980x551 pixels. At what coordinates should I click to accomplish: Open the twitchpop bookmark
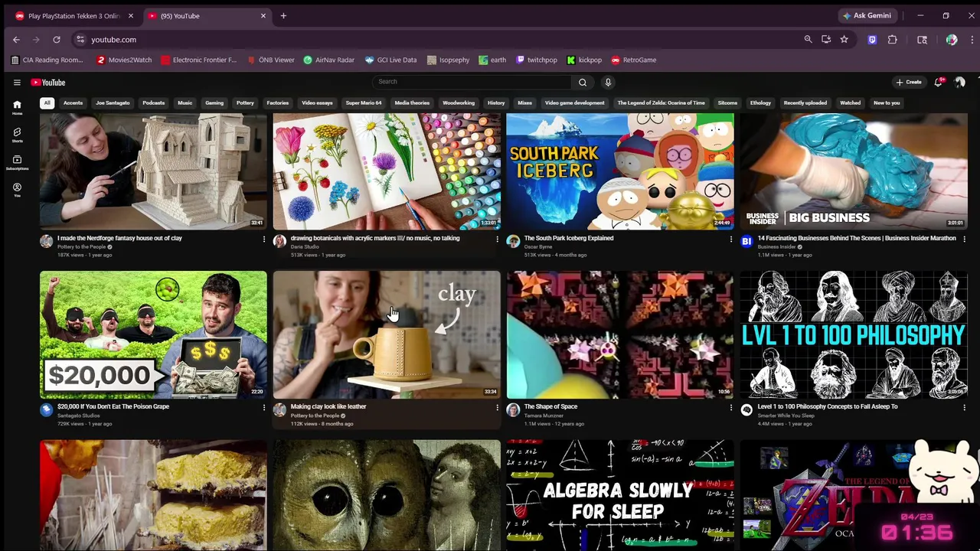pos(536,60)
